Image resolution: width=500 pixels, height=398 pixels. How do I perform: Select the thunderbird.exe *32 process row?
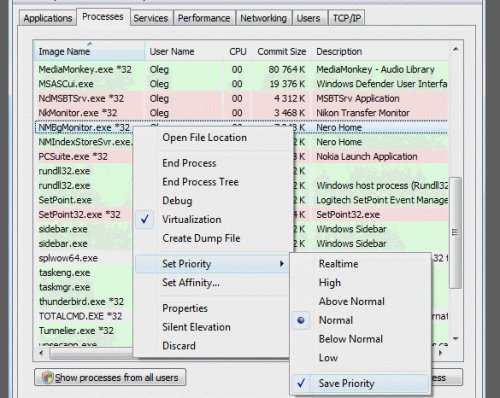[x=241, y=302]
